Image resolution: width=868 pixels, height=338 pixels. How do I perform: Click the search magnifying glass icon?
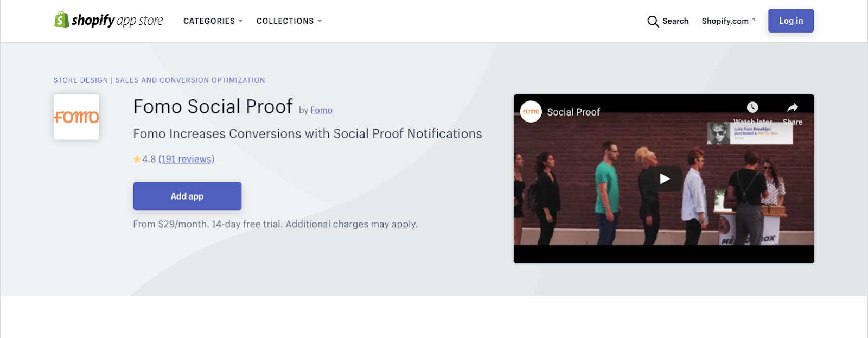point(653,21)
